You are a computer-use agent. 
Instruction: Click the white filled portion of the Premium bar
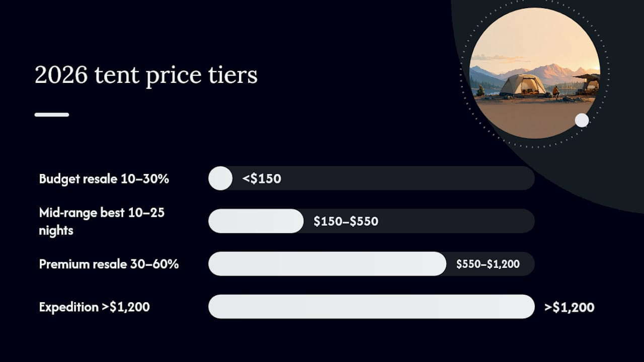(328, 263)
